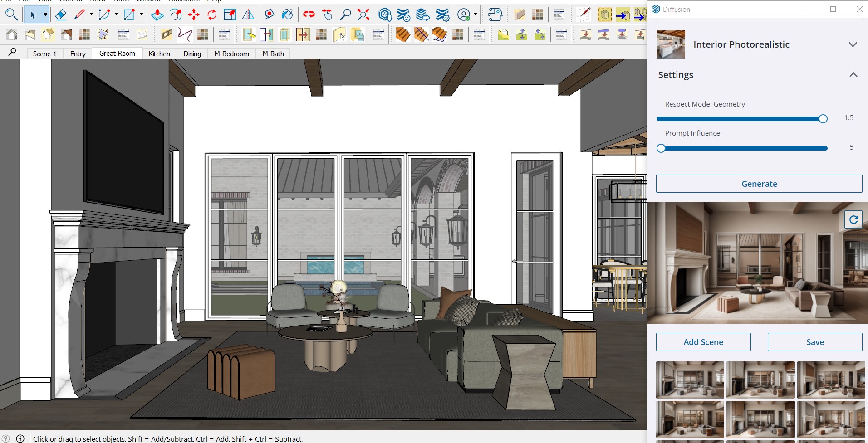The image size is (868, 443).
Task: Open the second-row middle result thumbnail
Action: [x=760, y=419]
